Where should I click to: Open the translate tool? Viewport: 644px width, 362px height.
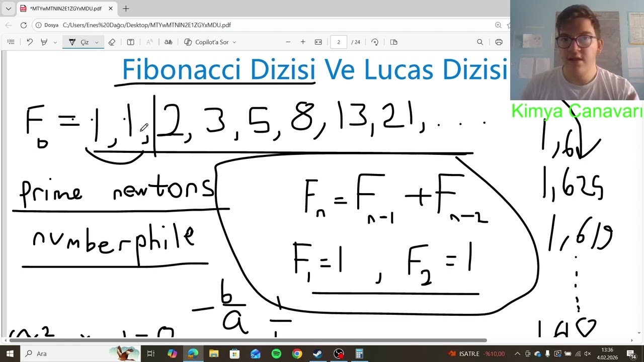click(x=169, y=42)
